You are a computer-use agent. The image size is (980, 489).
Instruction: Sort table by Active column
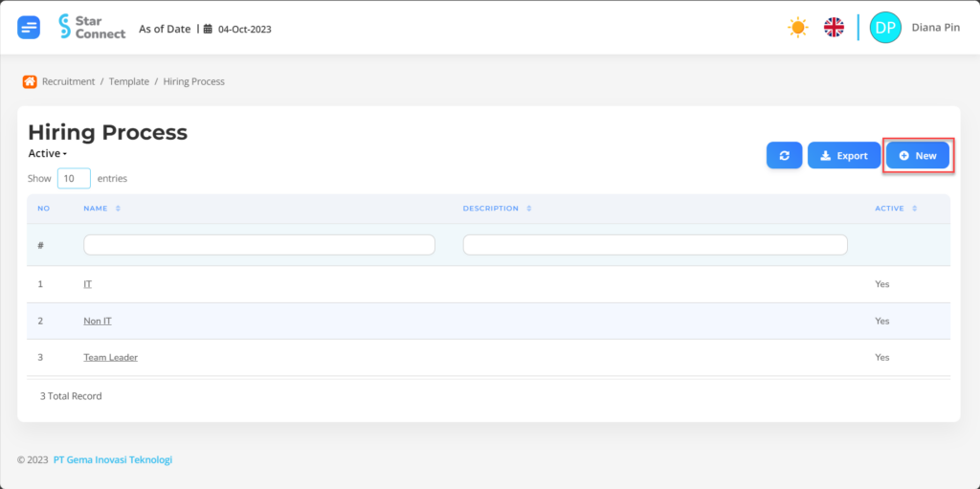pyautogui.click(x=896, y=209)
